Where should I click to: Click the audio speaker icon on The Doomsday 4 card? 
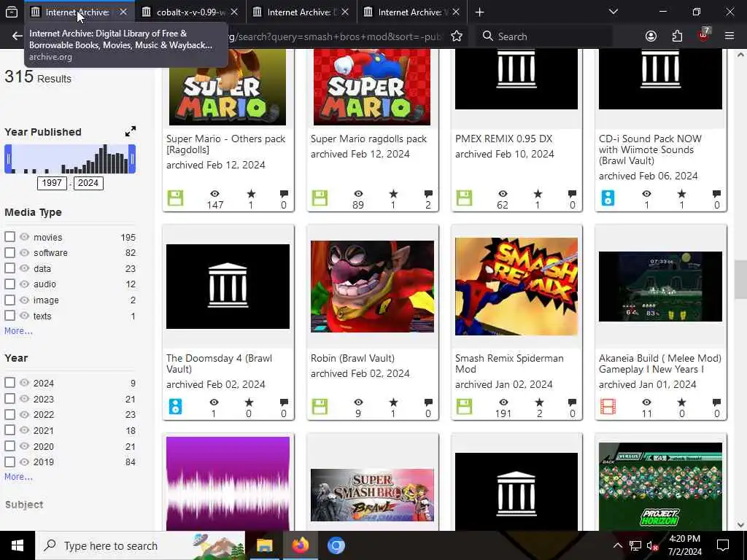tap(175, 407)
